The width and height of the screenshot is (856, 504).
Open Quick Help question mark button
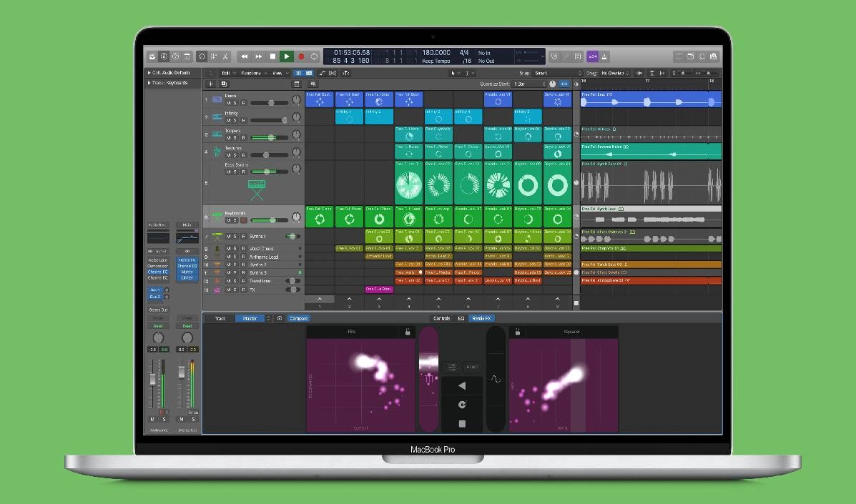coord(175,56)
